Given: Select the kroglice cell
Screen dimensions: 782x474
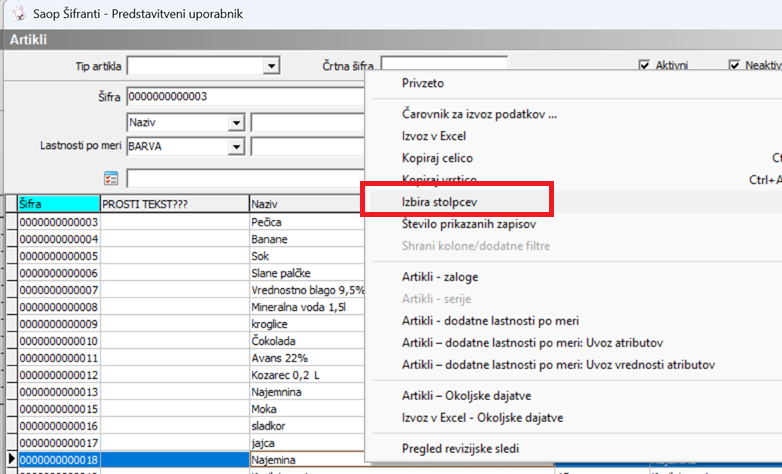Looking at the screenshot, I should coord(307,324).
